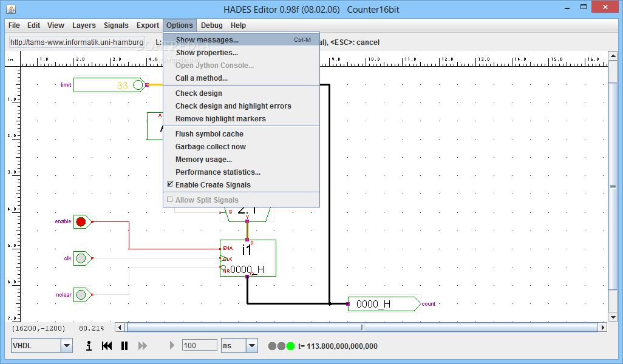Toggle the Allow Split Signals checkbox
Viewport: 623px width, 364px height.
[170, 199]
